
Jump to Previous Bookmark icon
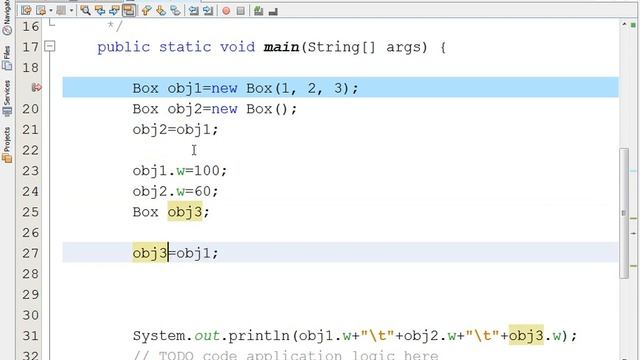click(146, 11)
